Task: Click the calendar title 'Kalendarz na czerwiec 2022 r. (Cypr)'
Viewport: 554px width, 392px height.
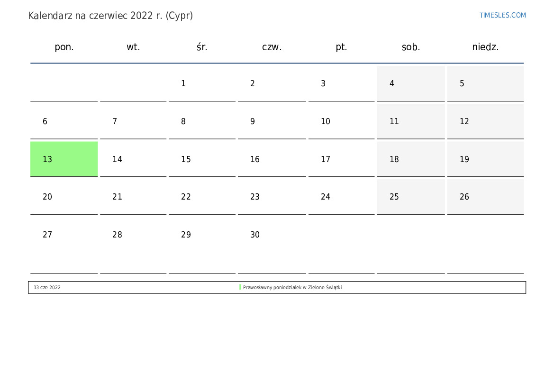Action: coord(110,16)
